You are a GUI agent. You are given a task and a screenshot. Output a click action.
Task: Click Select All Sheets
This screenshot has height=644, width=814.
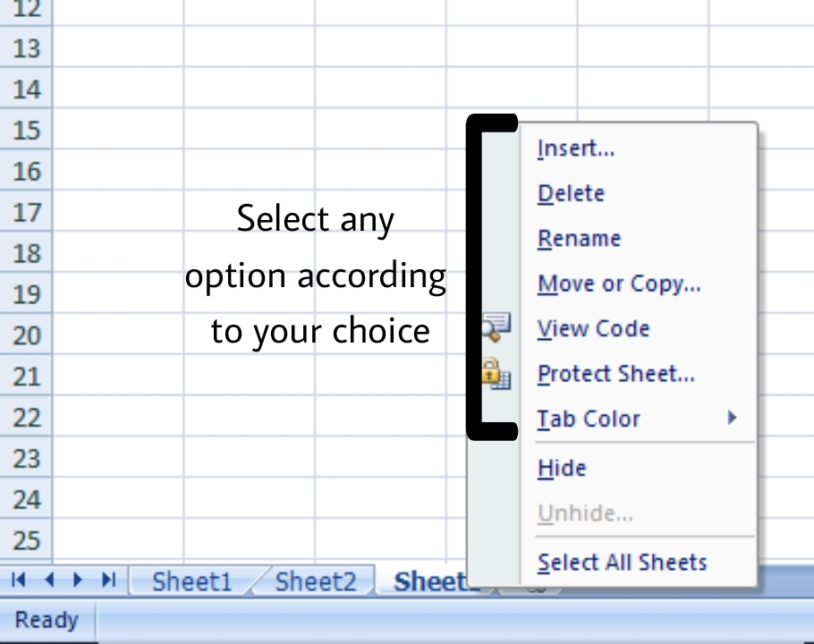tap(622, 563)
